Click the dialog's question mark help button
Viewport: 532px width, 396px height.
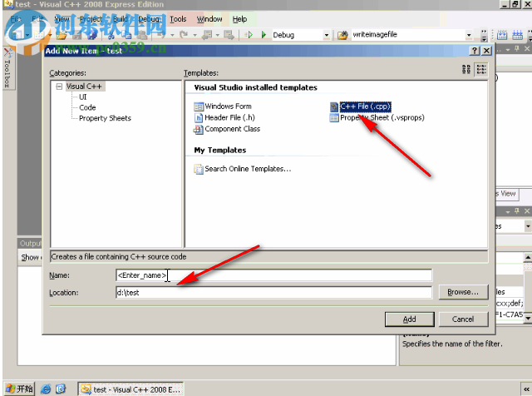(x=475, y=51)
